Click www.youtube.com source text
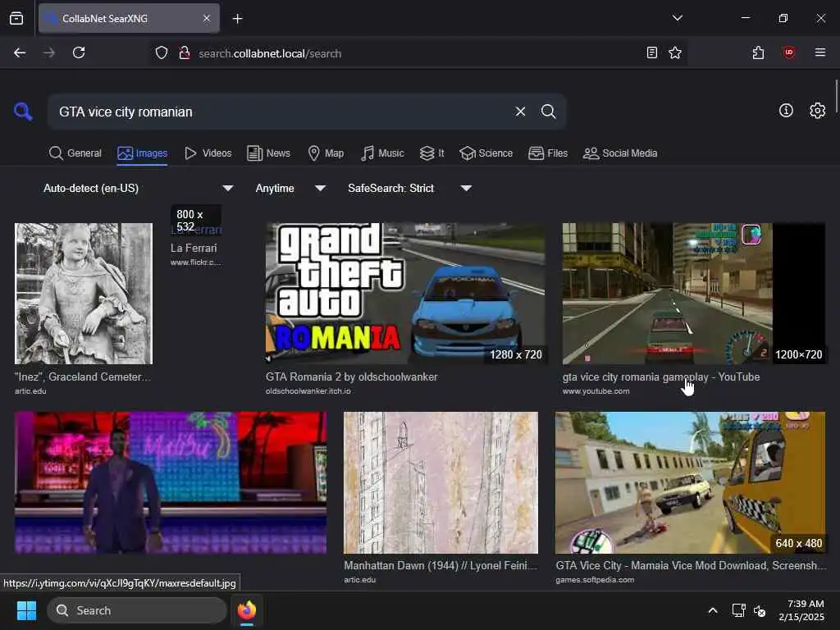 click(596, 391)
